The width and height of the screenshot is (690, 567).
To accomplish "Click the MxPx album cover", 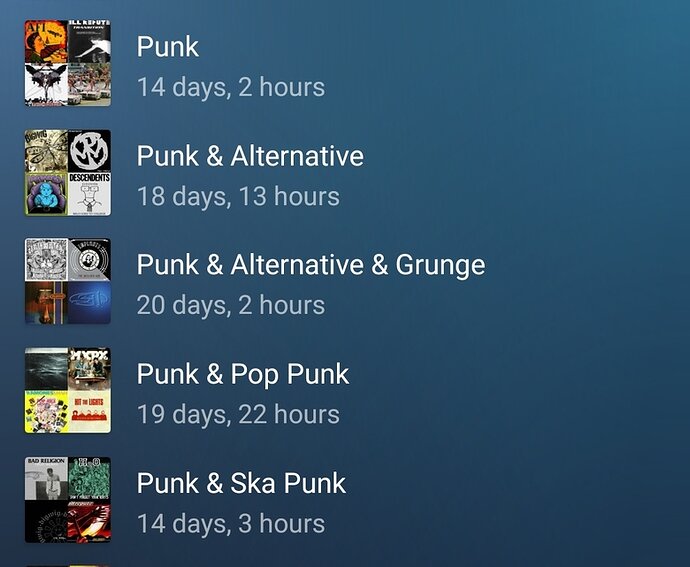I will click(89, 369).
